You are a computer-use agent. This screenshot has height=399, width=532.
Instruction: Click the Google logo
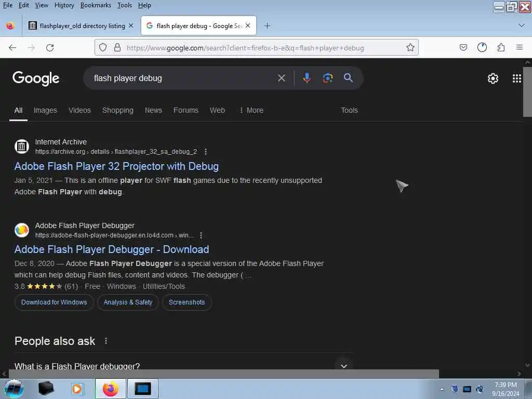coord(36,78)
